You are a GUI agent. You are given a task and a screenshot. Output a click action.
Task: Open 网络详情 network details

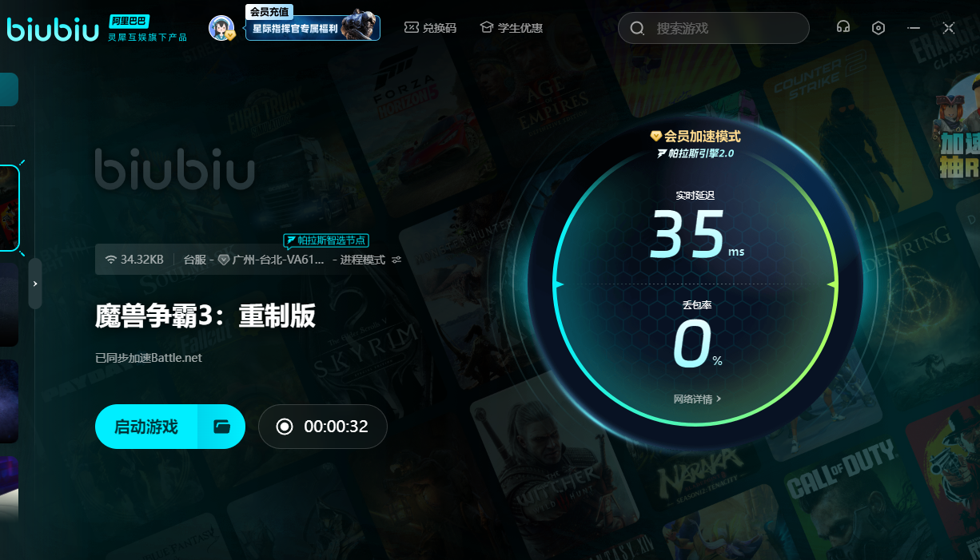(697, 399)
